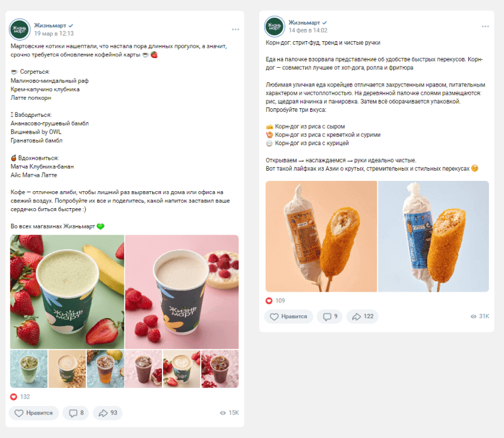Open the right post's three-dot options menu
The image size is (504, 438).
tap(485, 26)
